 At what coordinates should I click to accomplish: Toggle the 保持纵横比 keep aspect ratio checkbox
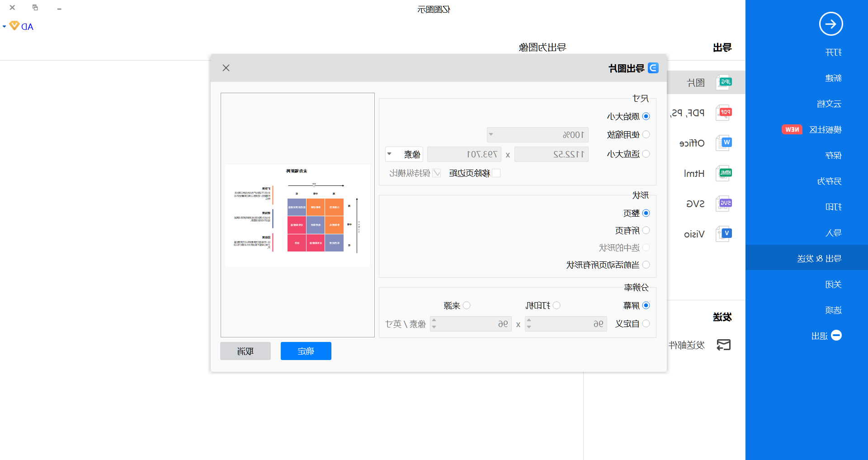437,173
